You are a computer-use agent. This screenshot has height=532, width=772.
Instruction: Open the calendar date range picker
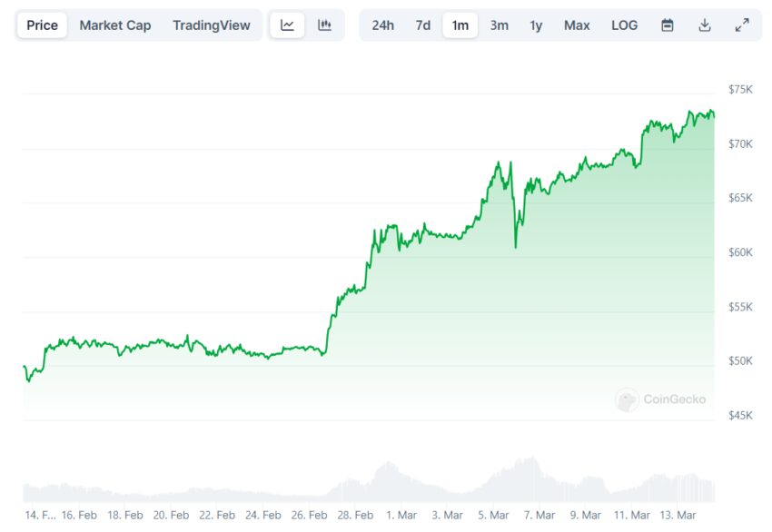668,25
